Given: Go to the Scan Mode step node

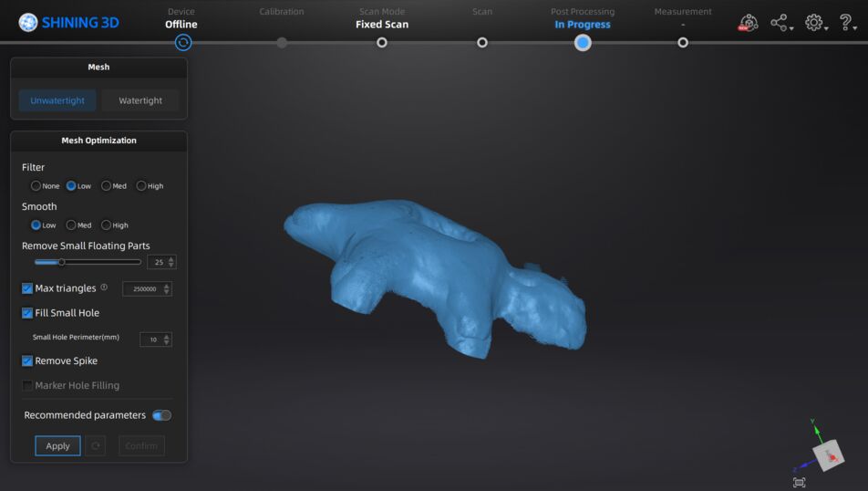Looking at the screenshot, I should click(x=381, y=43).
